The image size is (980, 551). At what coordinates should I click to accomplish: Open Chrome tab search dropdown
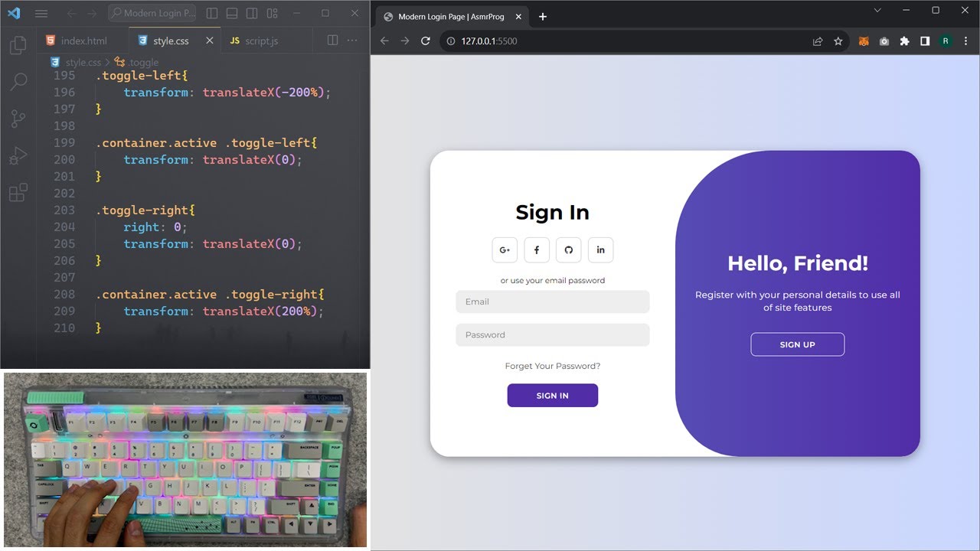pos(877,10)
